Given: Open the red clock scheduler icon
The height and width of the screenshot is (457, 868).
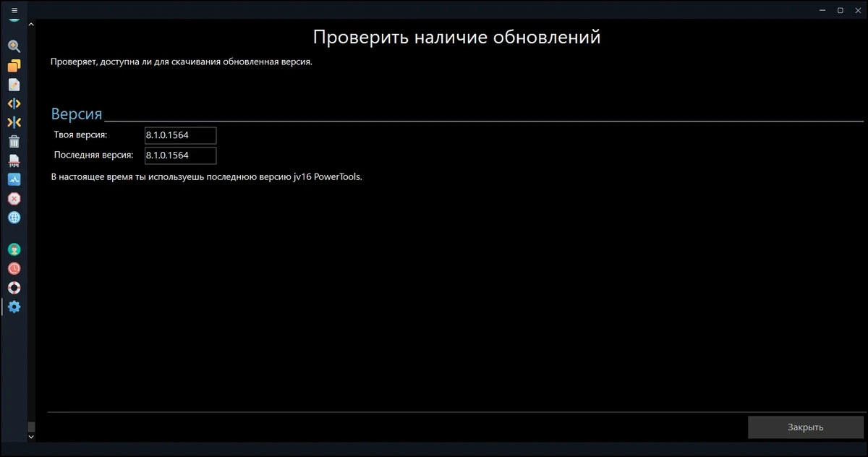Looking at the screenshot, I should click(x=14, y=268).
